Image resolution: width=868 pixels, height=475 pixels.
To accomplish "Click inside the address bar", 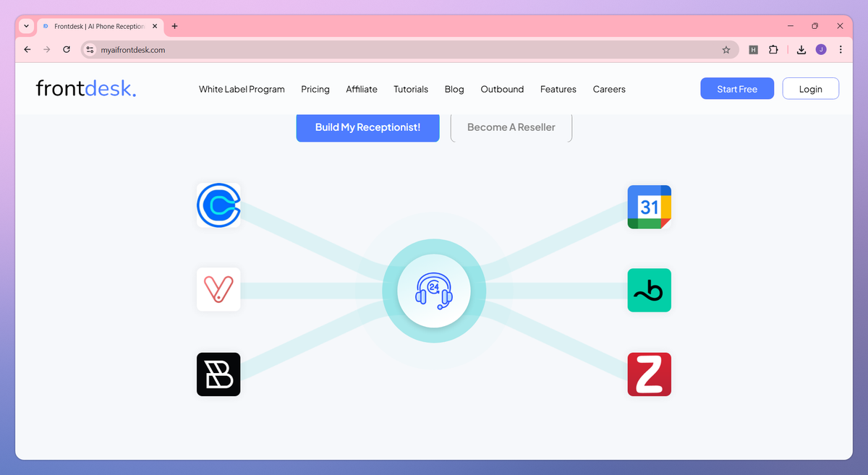I will pyautogui.click(x=289, y=50).
